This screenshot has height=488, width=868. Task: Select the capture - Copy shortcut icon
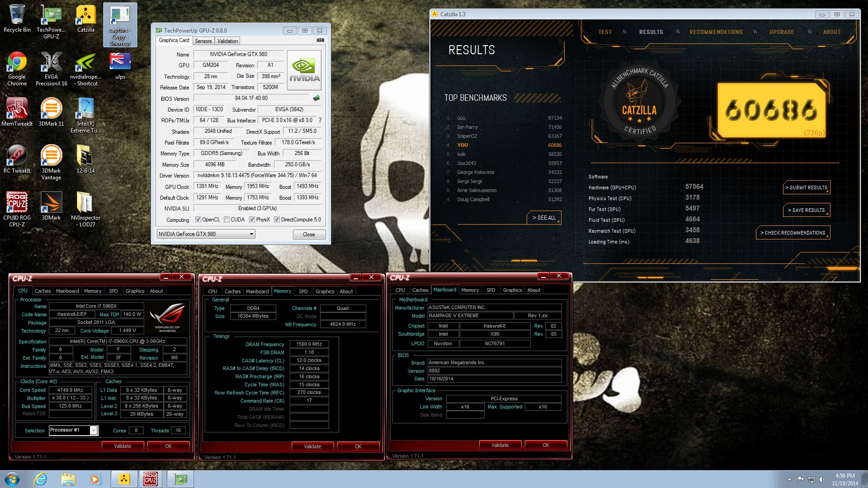tap(120, 25)
